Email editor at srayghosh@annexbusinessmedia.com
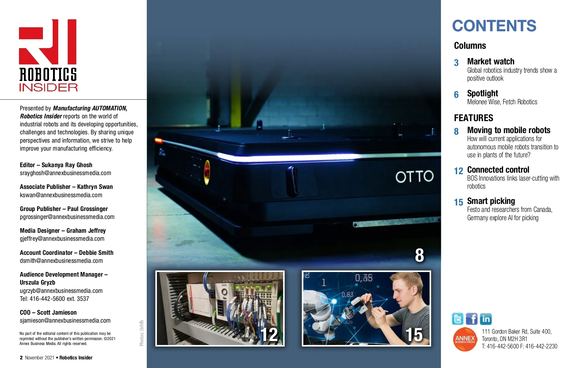The width and height of the screenshot is (588, 368). [x=65, y=173]
